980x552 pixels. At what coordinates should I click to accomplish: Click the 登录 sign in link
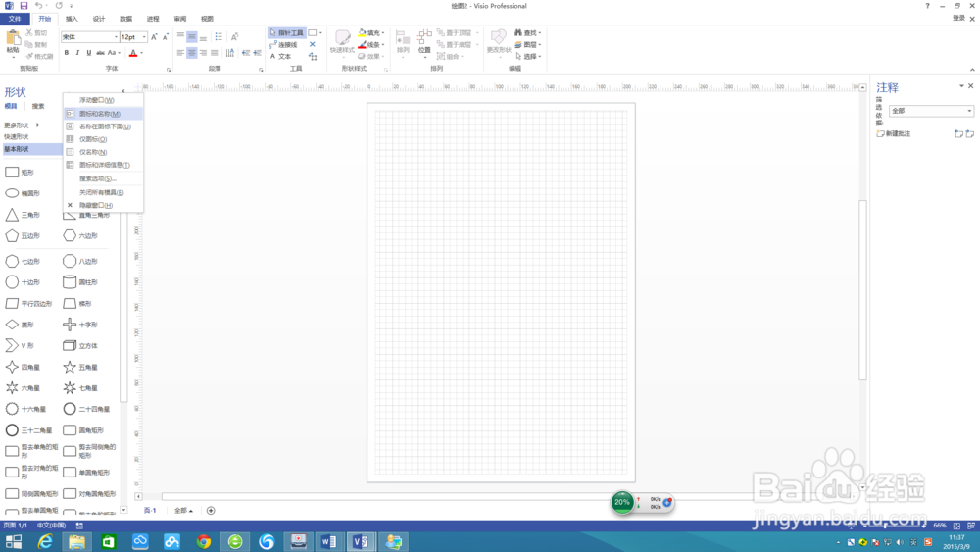958,18
